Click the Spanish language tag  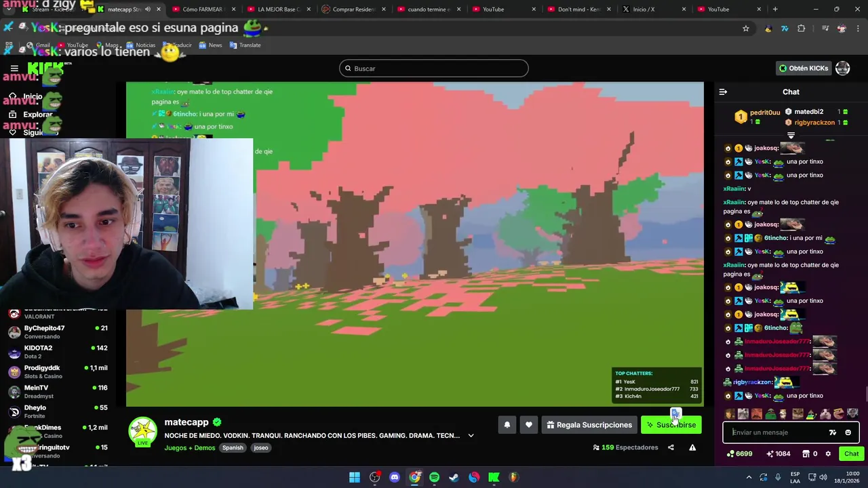click(x=233, y=447)
